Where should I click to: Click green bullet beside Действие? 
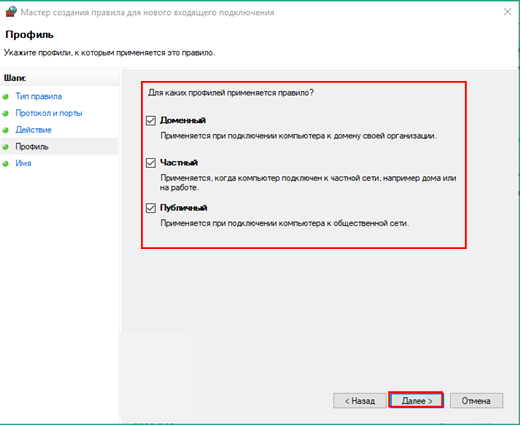click(x=5, y=130)
